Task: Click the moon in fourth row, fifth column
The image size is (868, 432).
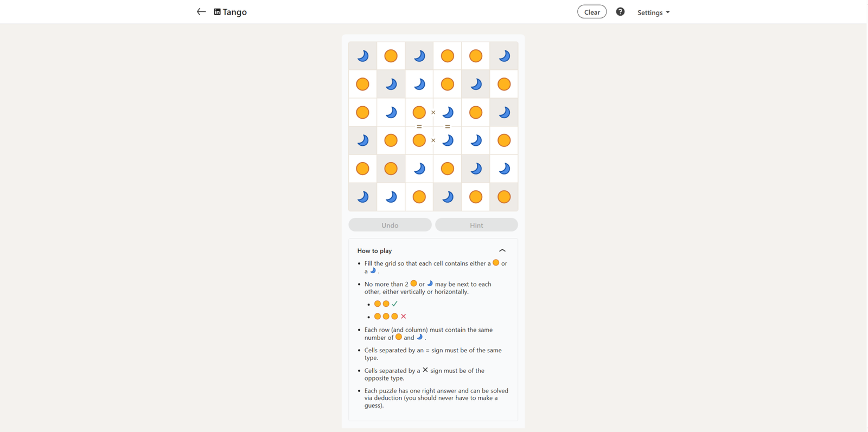Action: (x=476, y=140)
